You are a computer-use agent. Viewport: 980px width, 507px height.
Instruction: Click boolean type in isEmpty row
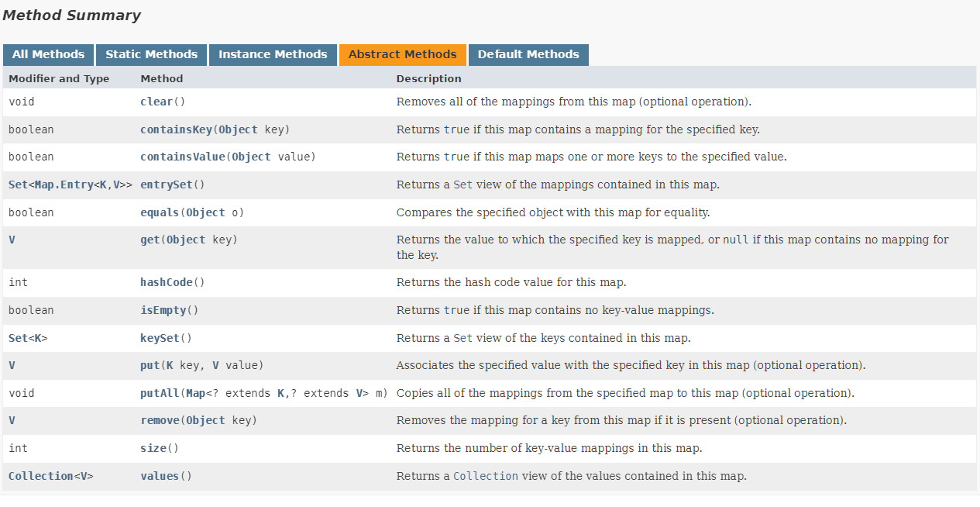tap(31, 310)
